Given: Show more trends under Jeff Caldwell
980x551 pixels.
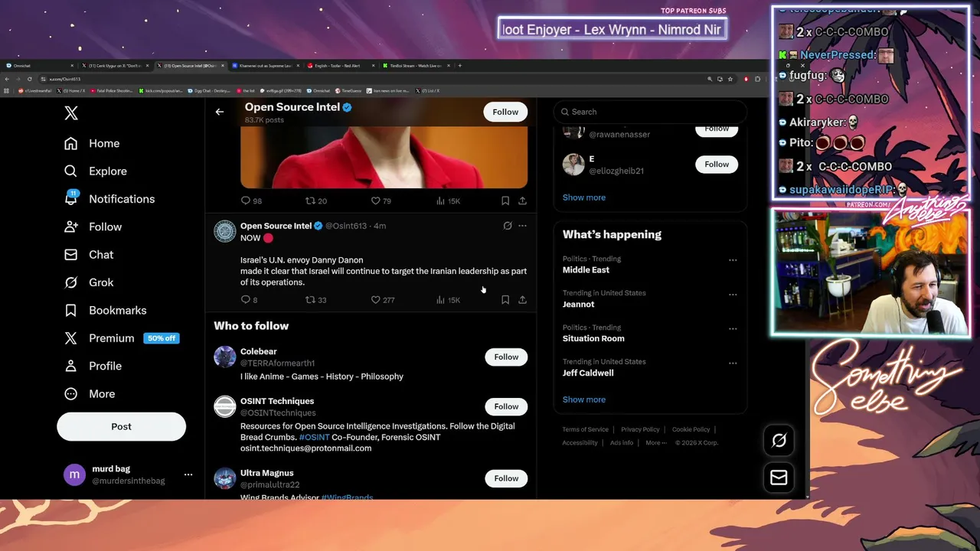Looking at the screenshot, I should click(584, 399).
